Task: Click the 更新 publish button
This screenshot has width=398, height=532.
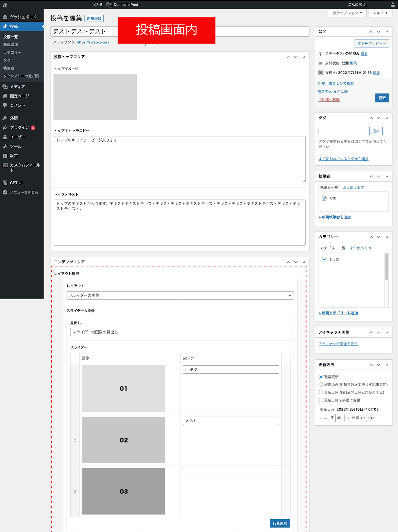Action: 382,98
